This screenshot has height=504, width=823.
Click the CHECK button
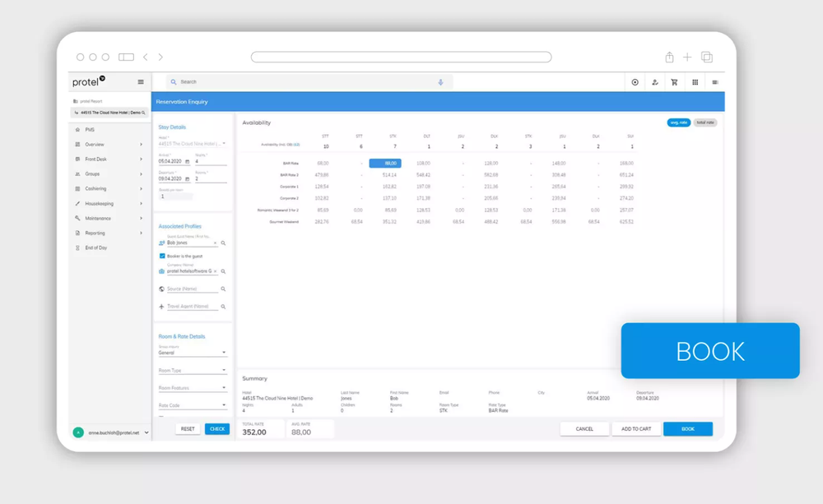[217, 429]
